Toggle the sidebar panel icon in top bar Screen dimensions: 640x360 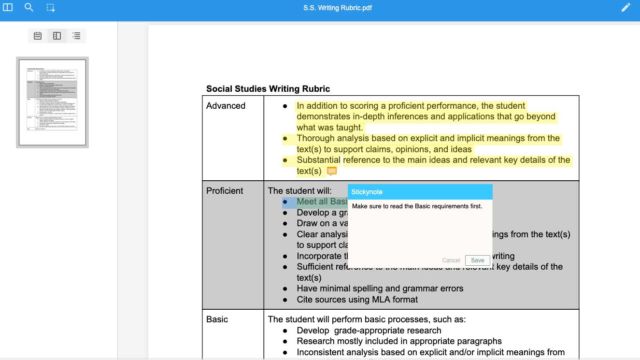[8, 7]
